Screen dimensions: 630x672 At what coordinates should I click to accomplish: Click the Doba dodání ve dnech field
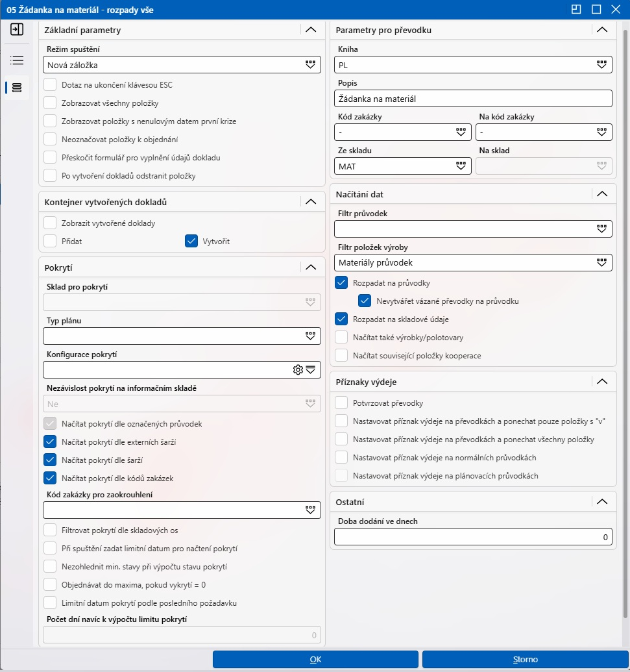473,537
